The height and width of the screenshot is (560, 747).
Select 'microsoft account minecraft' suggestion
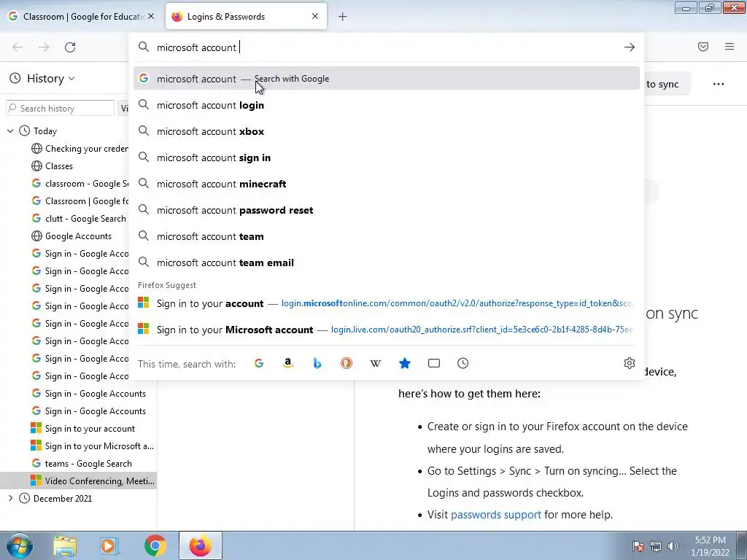pyautogui.click(x=387, y=183)
